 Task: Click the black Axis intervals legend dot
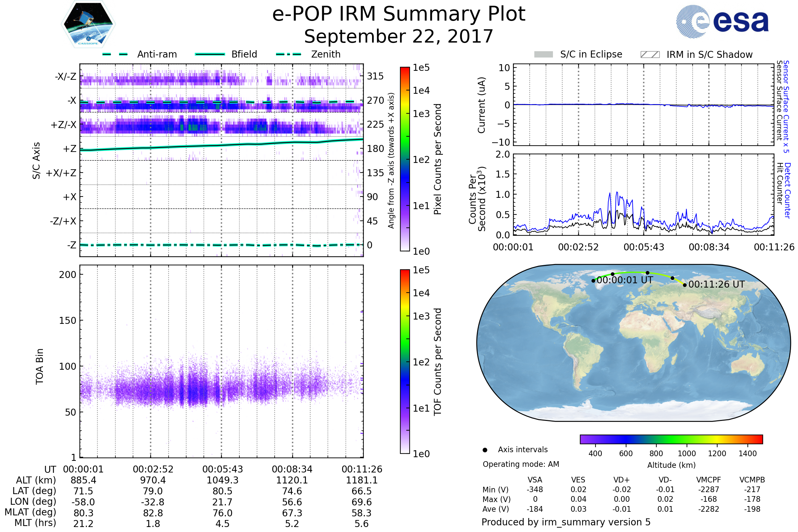pyautogui.click(x=485, y=450)
